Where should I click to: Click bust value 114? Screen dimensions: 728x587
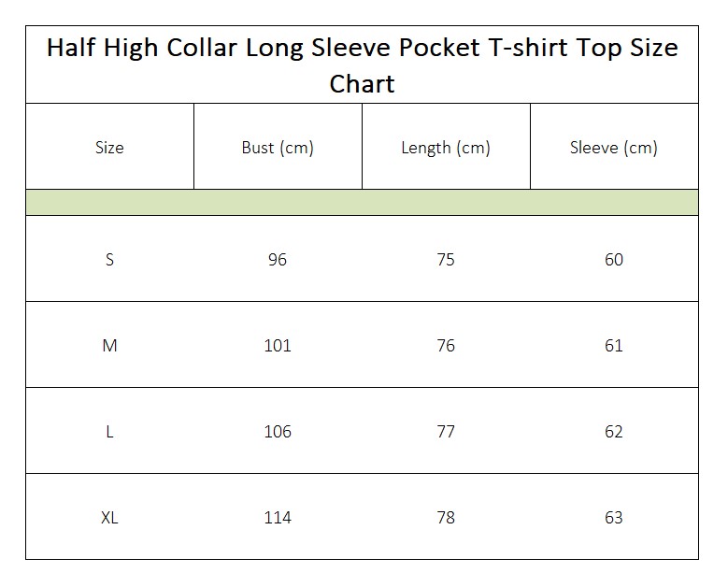(x=278, y=517)
